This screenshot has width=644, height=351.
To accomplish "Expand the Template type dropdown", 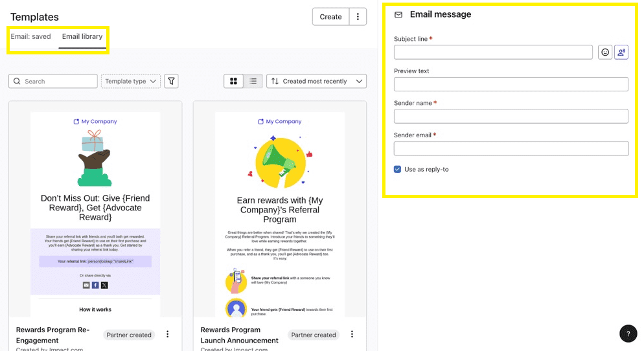I will click(x=131, y=82).
